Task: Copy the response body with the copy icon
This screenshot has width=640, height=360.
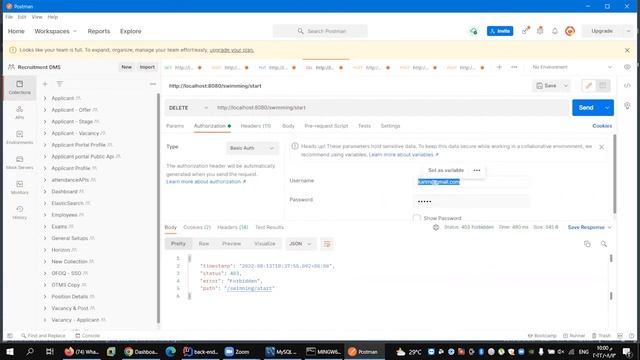Action: click(x=587, y=244)
